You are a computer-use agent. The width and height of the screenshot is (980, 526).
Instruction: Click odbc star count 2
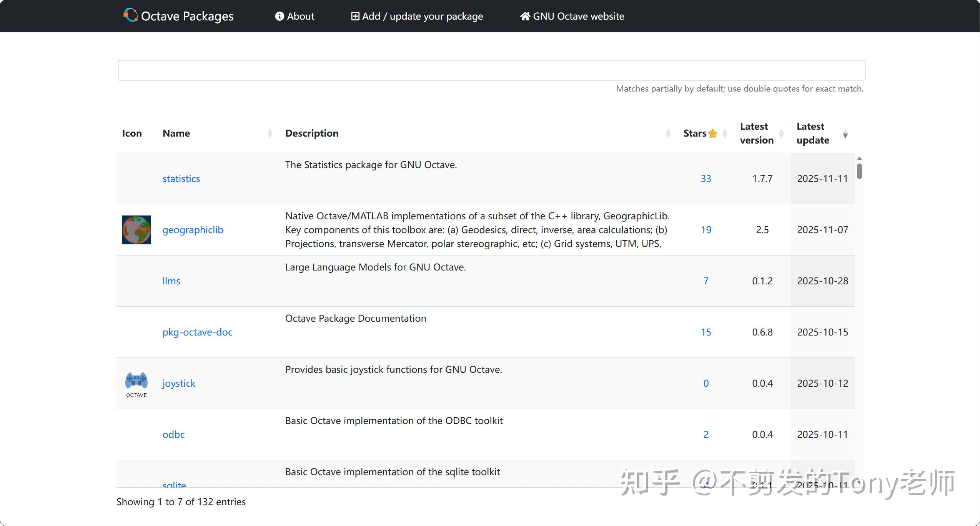(706, 434)
